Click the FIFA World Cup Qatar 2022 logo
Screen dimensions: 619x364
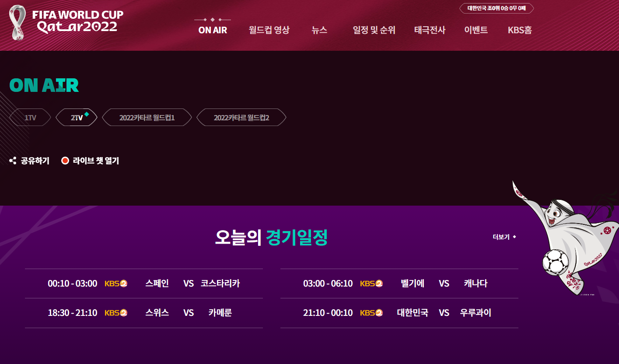(x=66, y=22)
